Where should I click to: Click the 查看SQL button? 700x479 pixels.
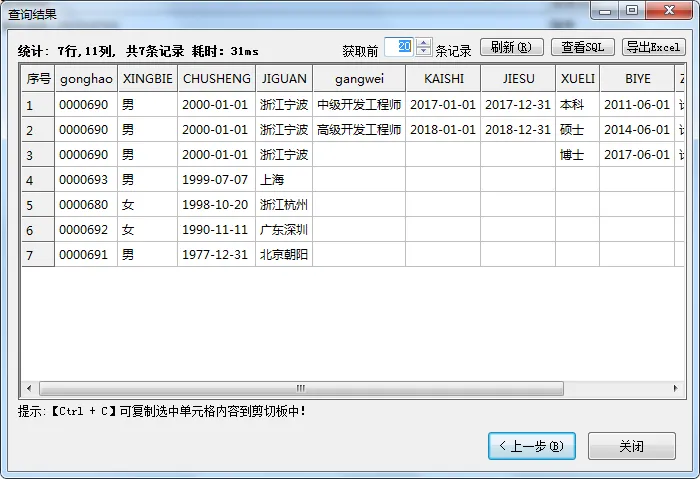coord(582,47)
